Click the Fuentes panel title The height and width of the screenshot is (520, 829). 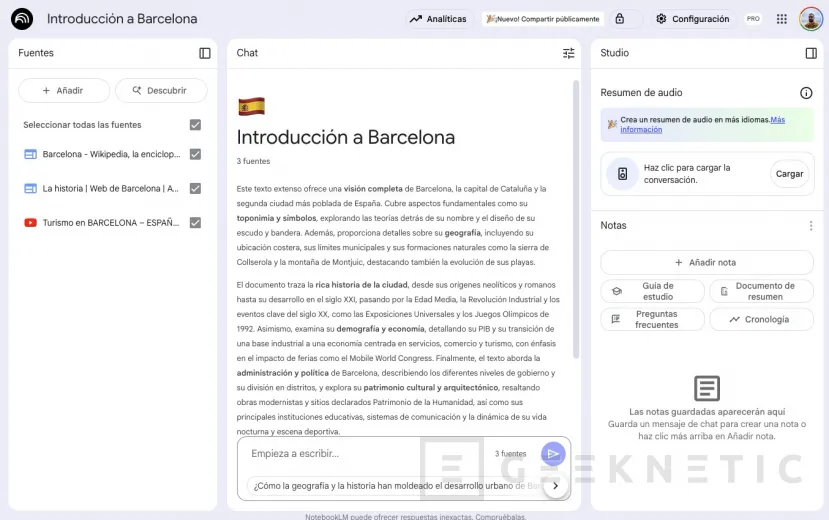point(36,53)
